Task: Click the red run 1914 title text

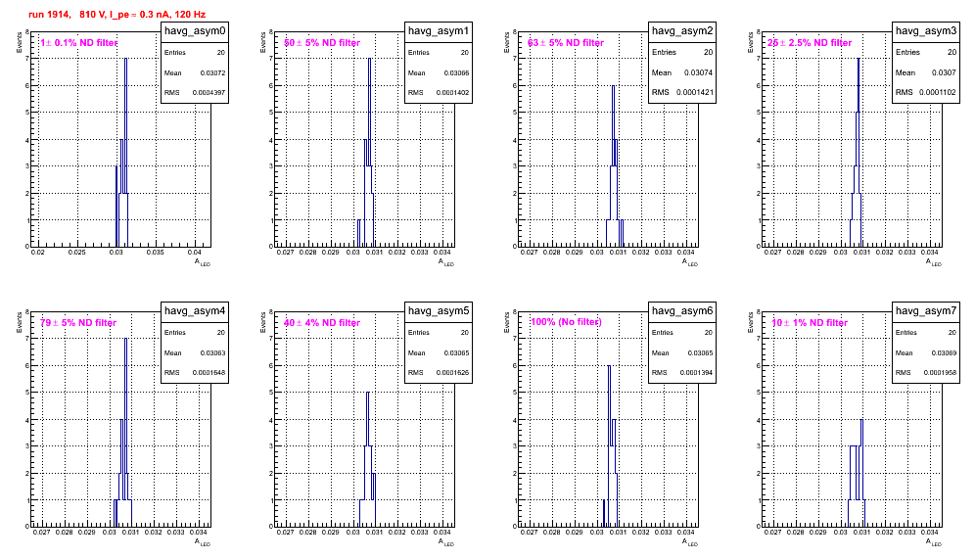Action: click(x=116, y=15)
